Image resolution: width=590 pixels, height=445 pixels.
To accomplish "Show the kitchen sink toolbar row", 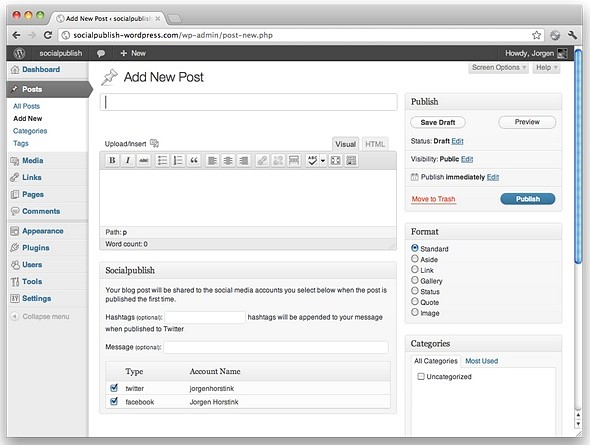I will (x=351, y=161).
